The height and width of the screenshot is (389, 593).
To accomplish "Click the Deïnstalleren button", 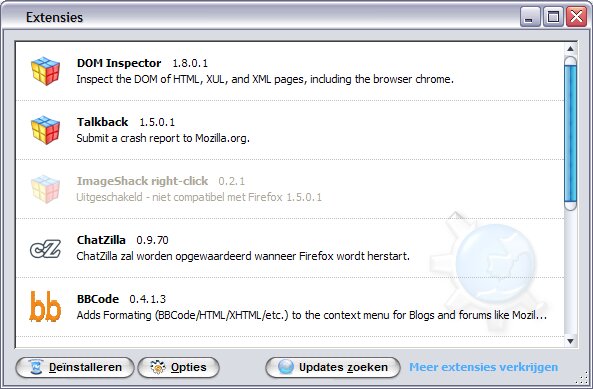I will pos(75,367).
